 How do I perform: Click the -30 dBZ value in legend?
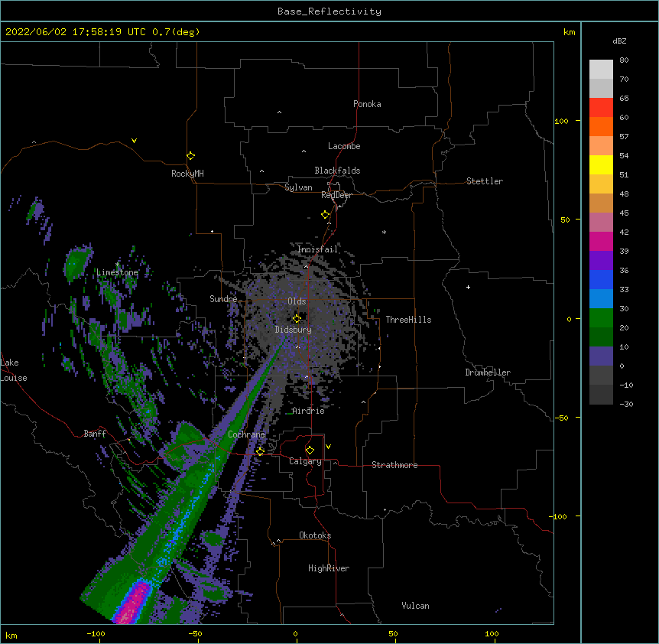(x=626, y=404)
